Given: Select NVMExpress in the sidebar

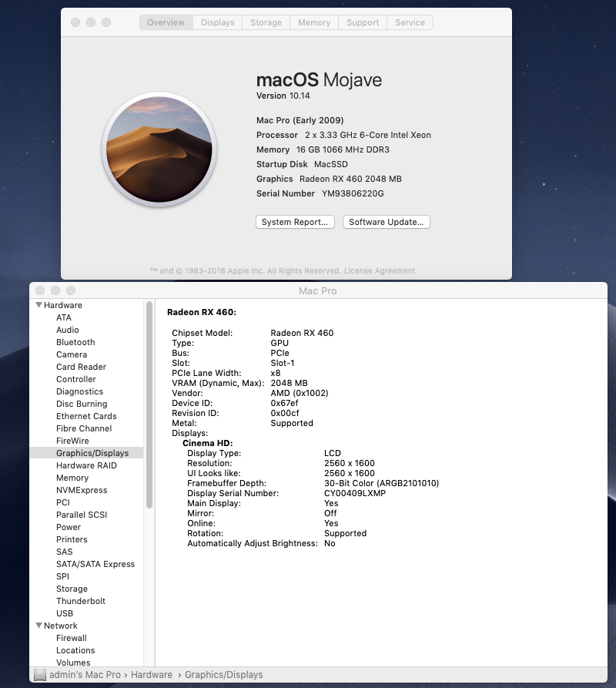Looking at the screenshot, I should pos(82,490).
